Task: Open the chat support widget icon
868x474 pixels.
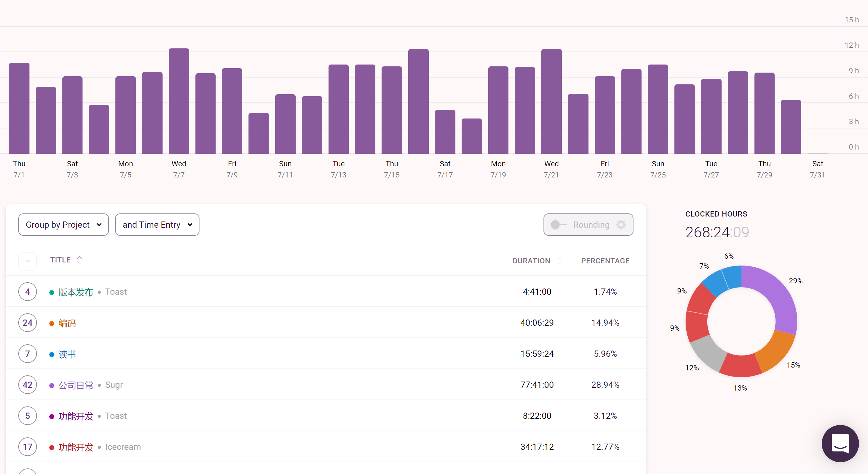Action: pos(840,443)
